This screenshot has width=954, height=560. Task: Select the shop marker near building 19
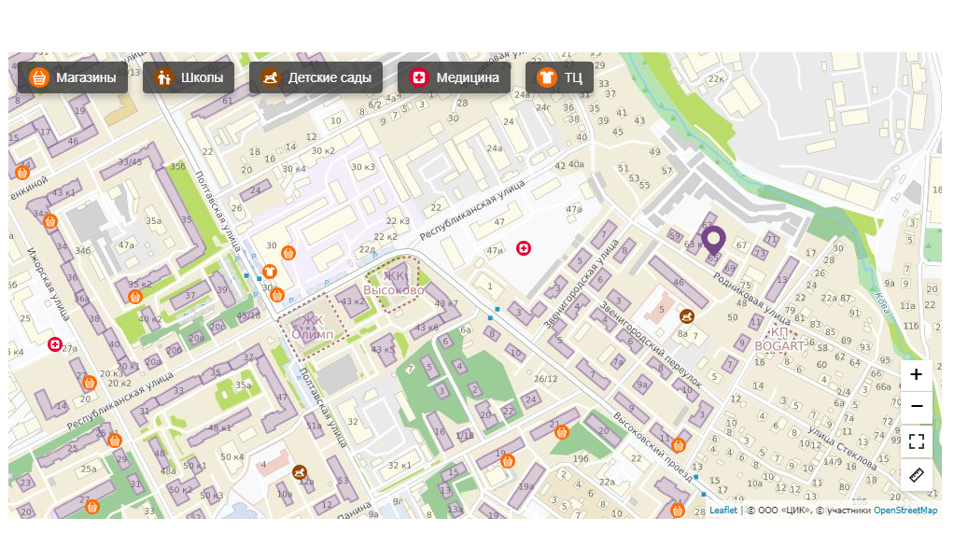click(x=508, y=461)
